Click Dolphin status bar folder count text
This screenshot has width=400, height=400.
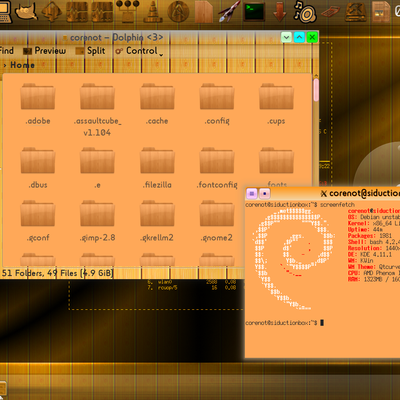point(57,273)
